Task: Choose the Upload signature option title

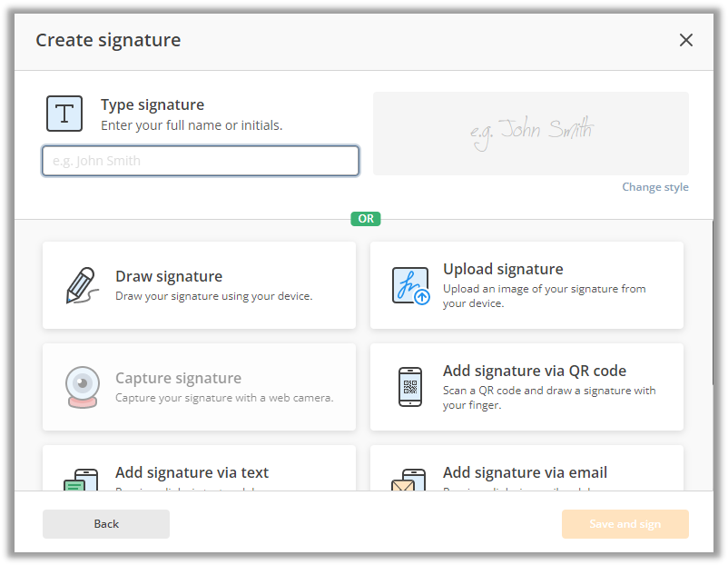Action: point(503,269)
